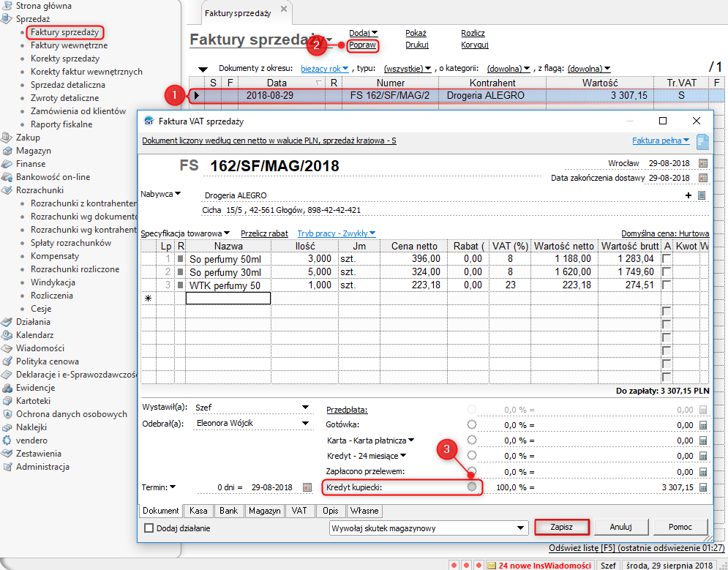Switch to the VAT tab
This screenshot has height=570, width=728.
(x=299, y=511)
